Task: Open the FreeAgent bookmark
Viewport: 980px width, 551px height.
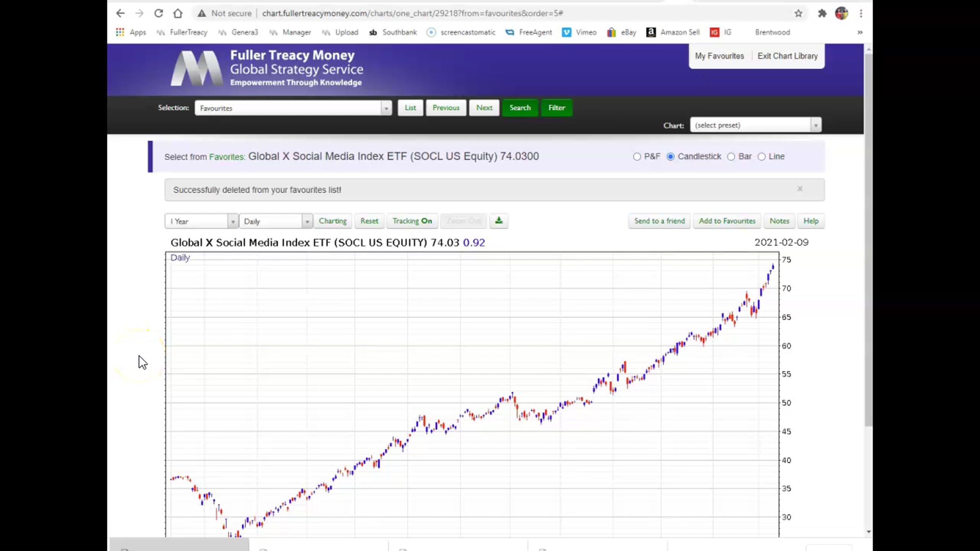Action: [528, 32]
